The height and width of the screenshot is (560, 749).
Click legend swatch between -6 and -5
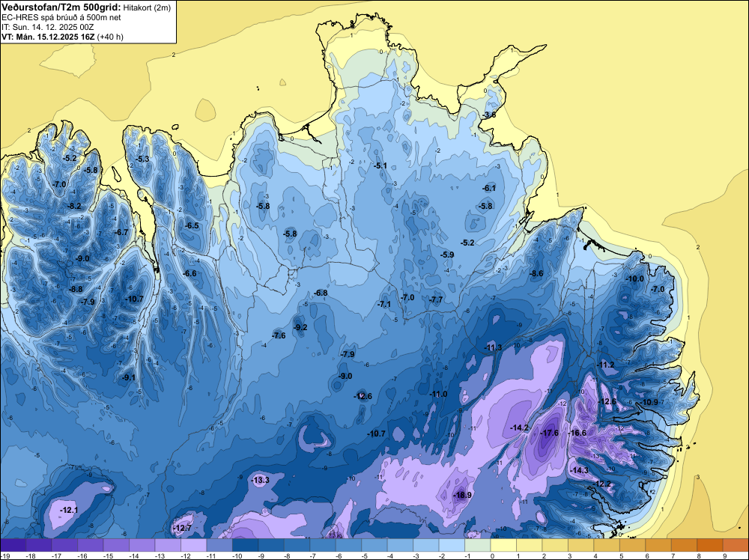click(348, 545)
